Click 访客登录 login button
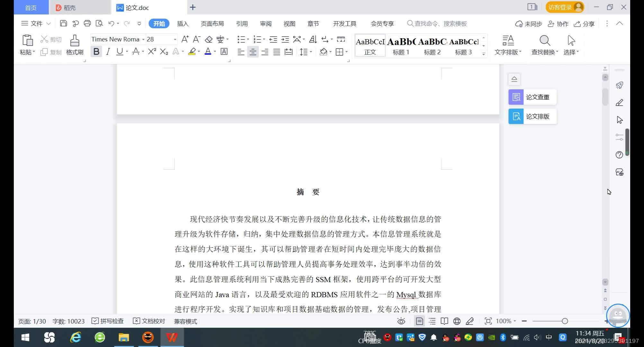This screenshot has width=644, height=347. pos(565,7)
